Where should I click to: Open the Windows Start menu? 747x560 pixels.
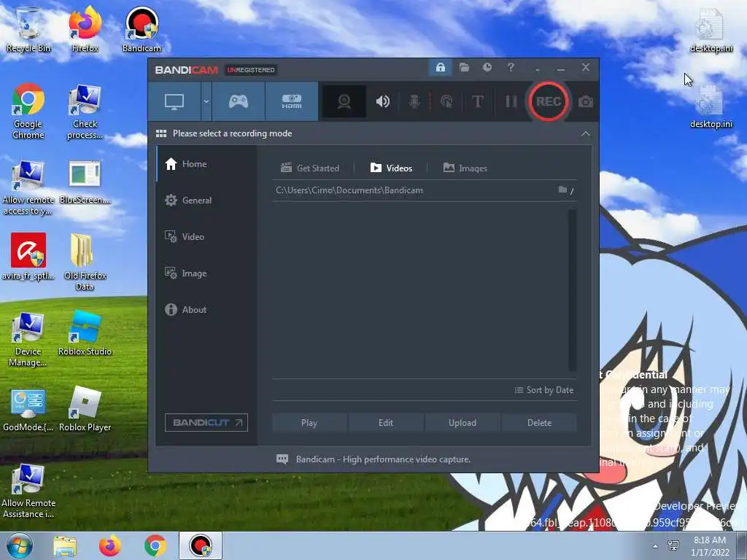pyautogui.click(x=19, y=545)
